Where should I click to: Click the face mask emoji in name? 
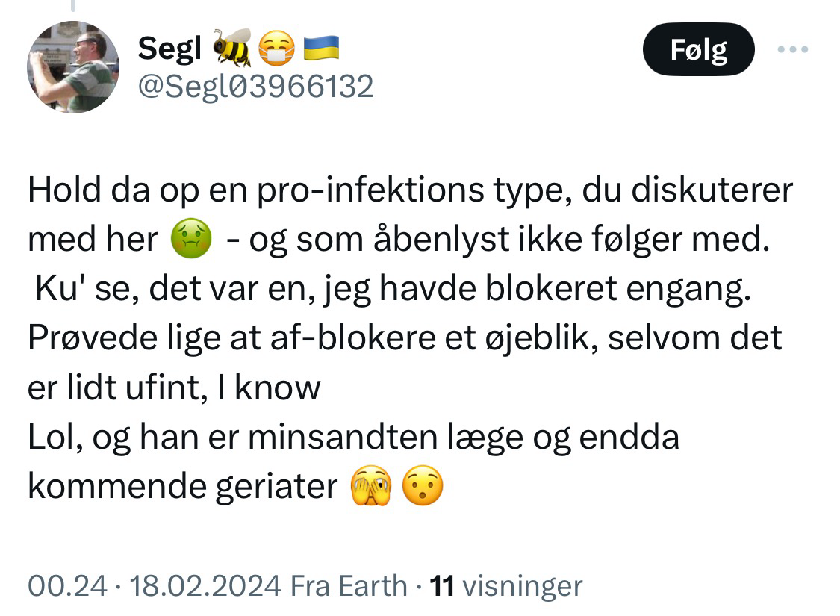click(x=276, y=49)
